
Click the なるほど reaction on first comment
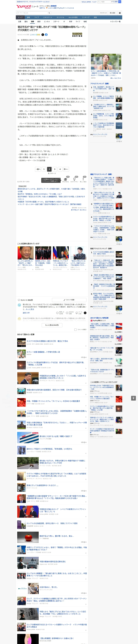70,313
